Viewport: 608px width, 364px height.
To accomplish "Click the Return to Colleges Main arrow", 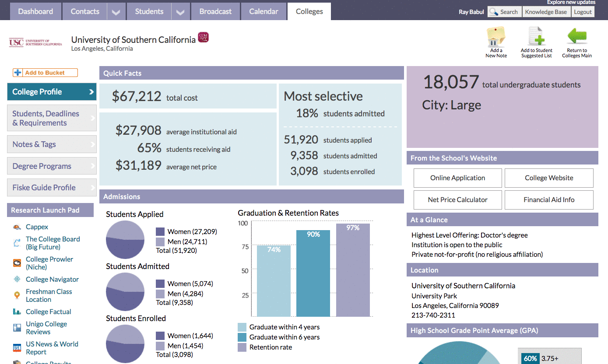I will 577,37.
